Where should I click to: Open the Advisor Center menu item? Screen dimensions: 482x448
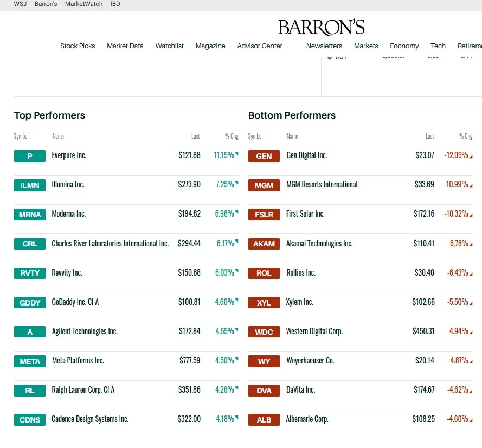coord(260,46)
